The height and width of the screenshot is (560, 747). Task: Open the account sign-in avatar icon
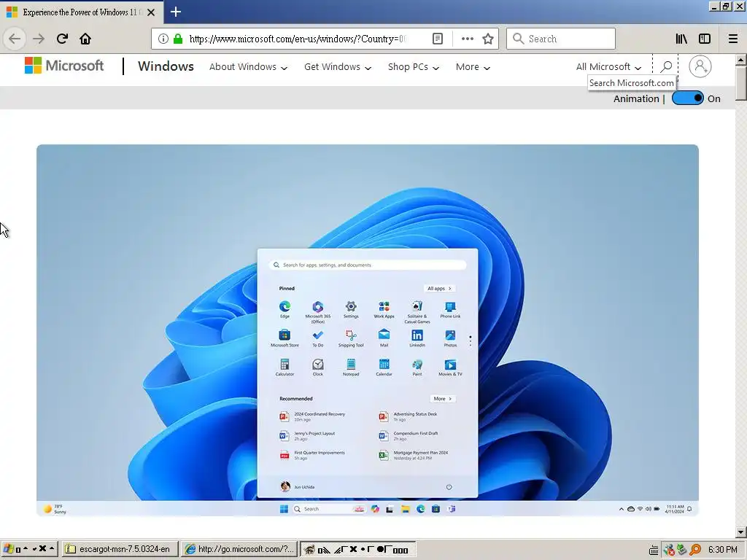click(700, 66)
